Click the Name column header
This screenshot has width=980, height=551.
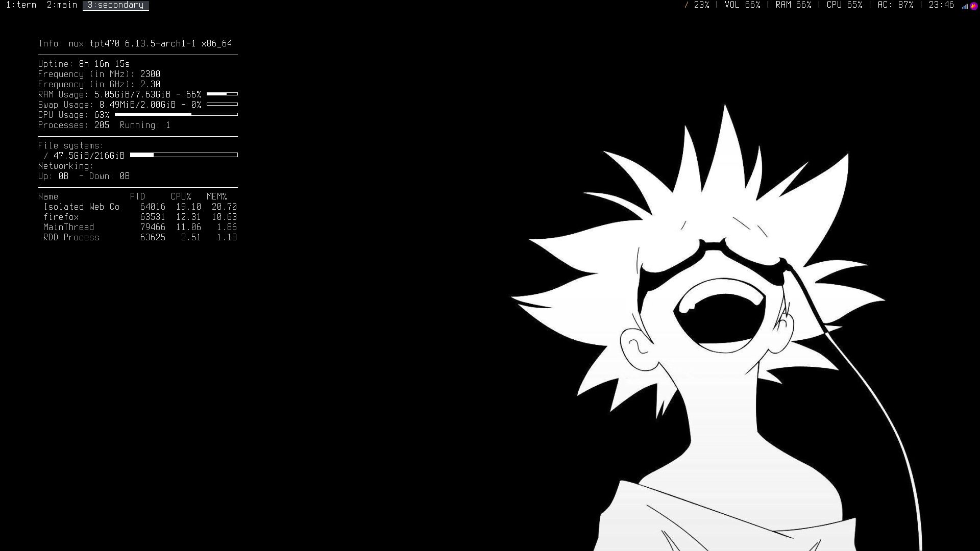click(48, 196)
